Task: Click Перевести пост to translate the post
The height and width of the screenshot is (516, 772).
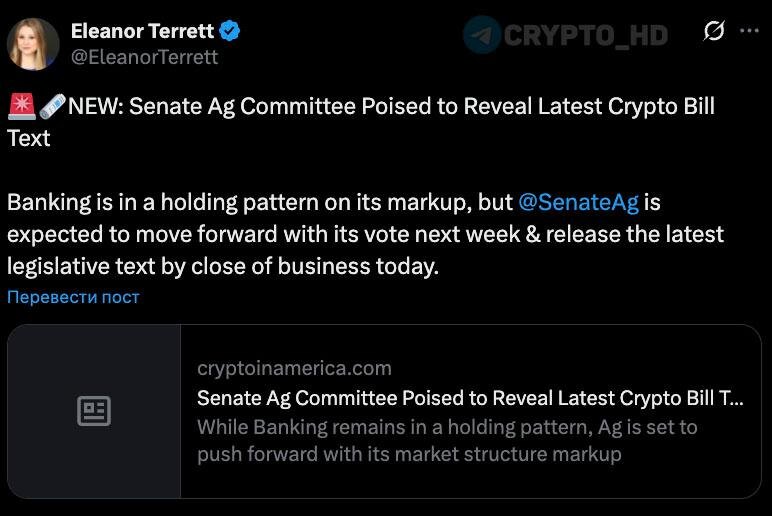Action: click(x=73, y=297)
